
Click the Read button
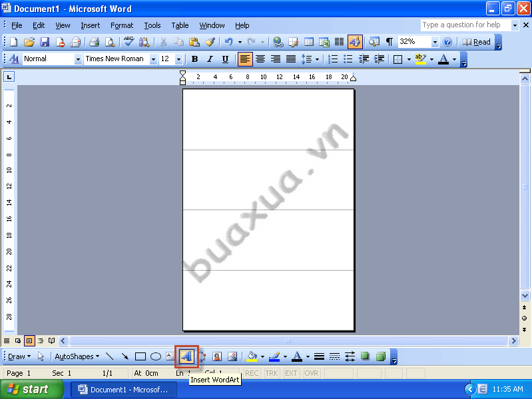[x=477, y=42]
